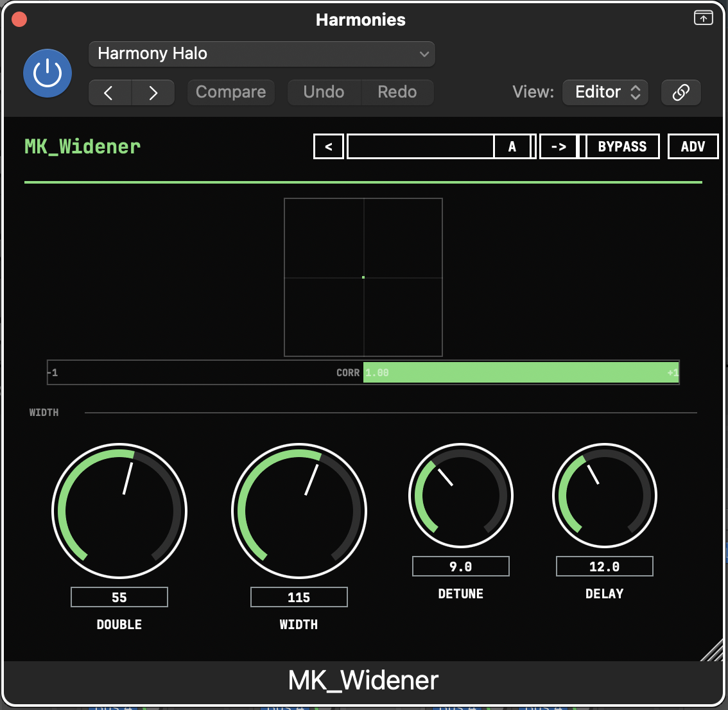Click the WIDTH knob

299,511
